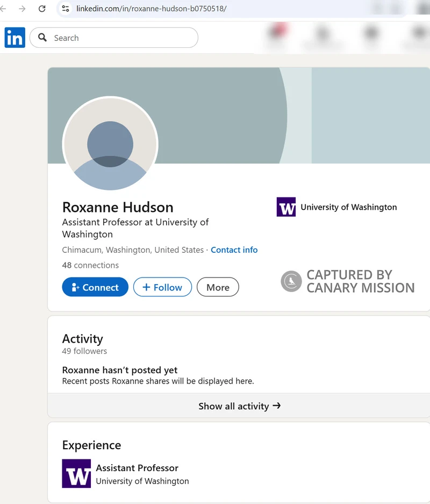The image size is (430, 504).
Task: Open the University of Washington logo under Experience
Action: tap(76, 473)
